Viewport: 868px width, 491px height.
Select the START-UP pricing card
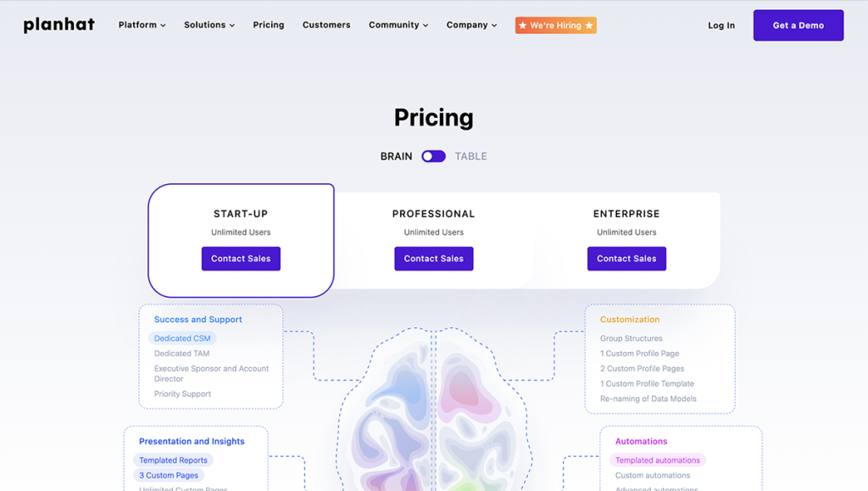click(x=241, y=214)
